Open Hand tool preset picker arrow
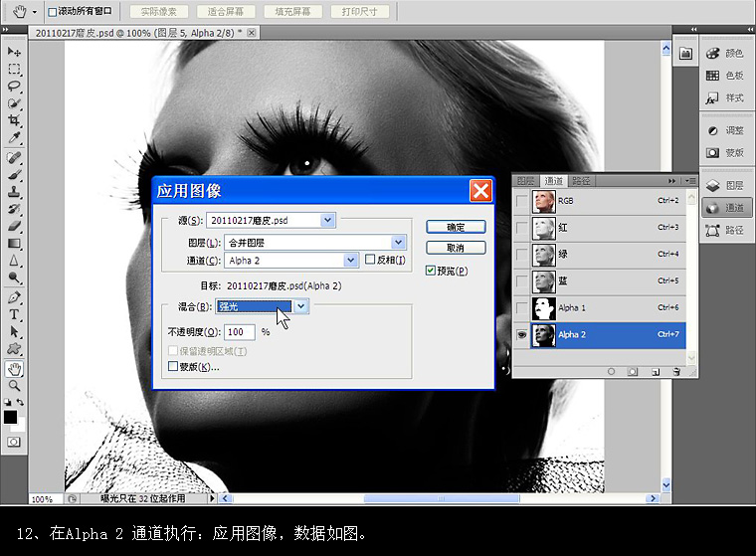756x556 pixels. pos(35,12)
